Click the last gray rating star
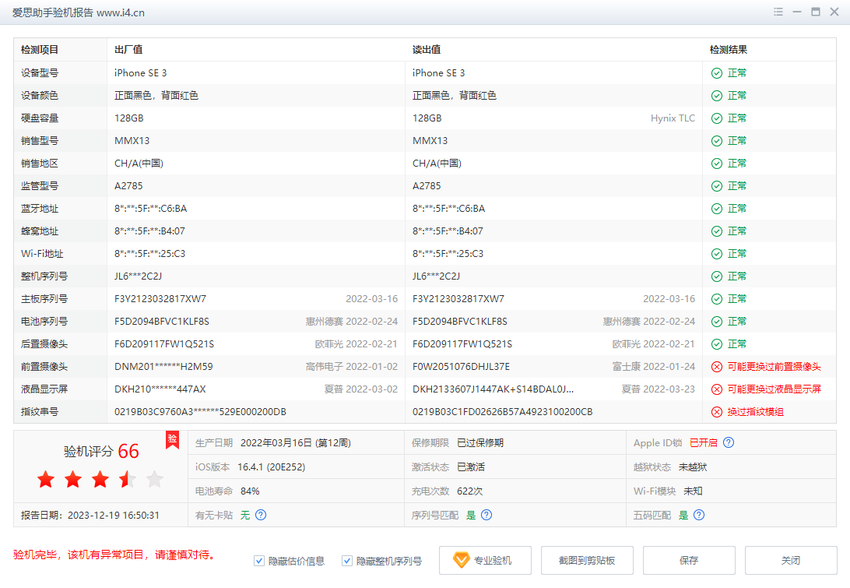The image size is (850, 588). tap(154, 479)
